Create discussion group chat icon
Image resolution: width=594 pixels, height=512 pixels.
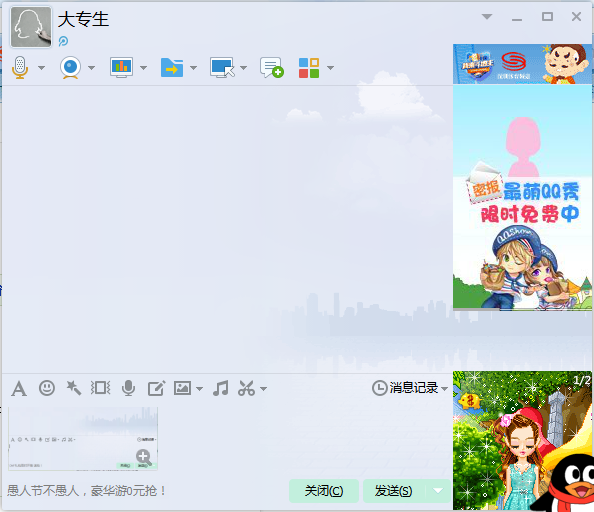[272, 68]
